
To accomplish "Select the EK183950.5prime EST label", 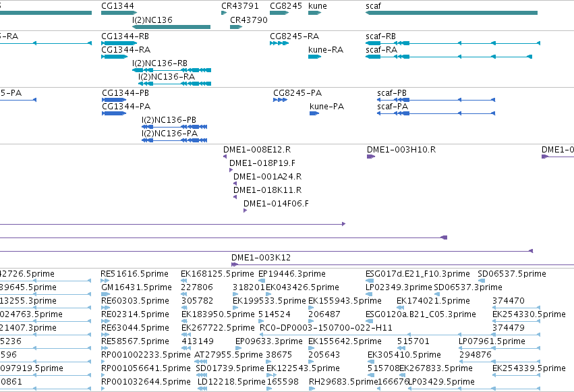I will pyautogui.click(x=218, y=314).
